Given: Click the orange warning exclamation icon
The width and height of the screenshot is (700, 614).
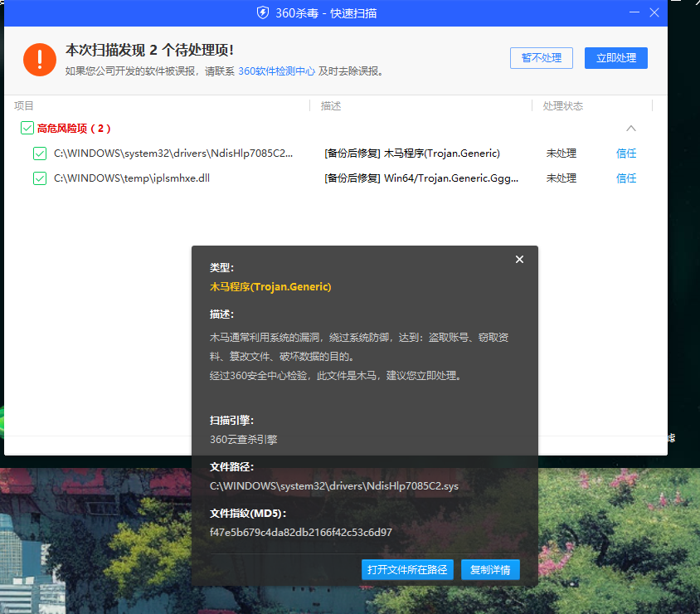Looking at the screenshot, I should click(x=40, y=60).
